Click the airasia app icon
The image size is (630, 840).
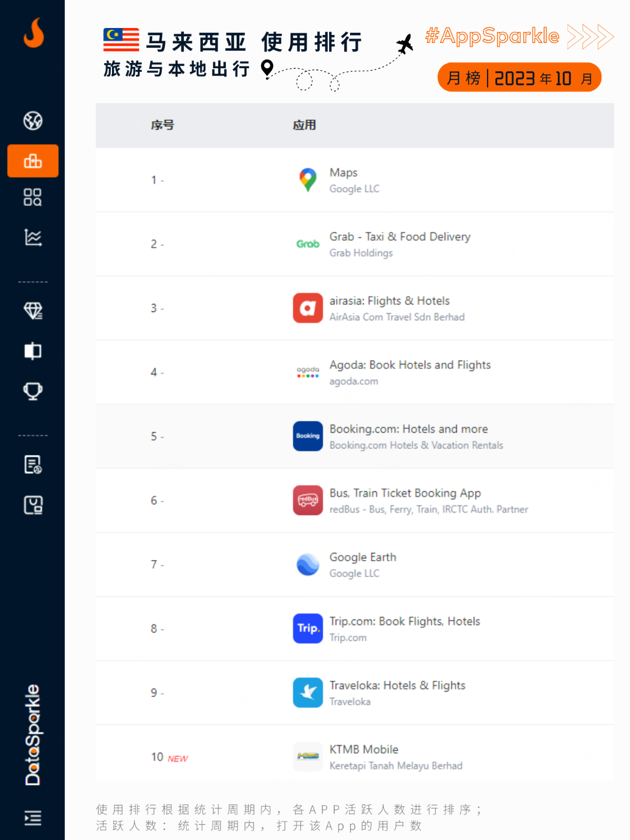pyautogui.click(x=307, y=308)
